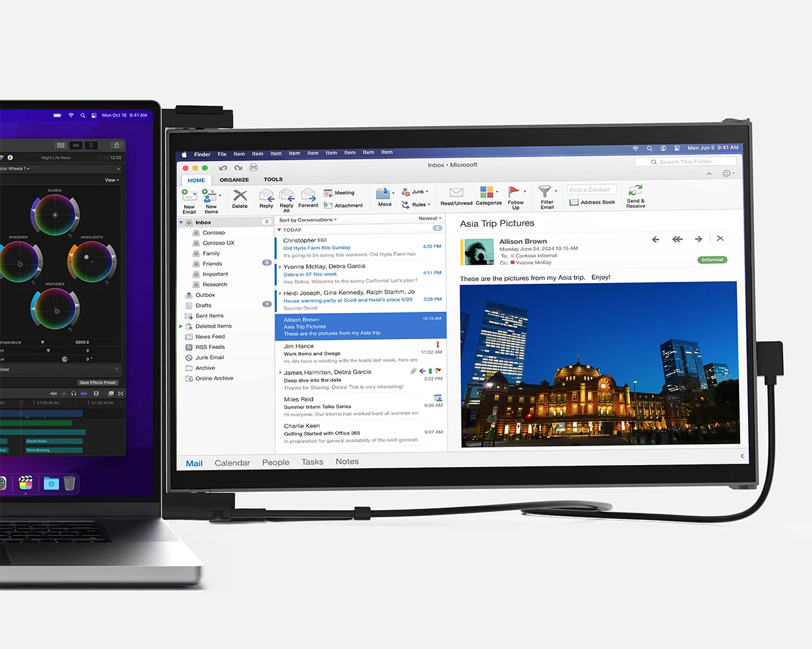Open the Address Book
Image resolution: width=812 pixels, height=649 pixels.
[x=592, y=202]
